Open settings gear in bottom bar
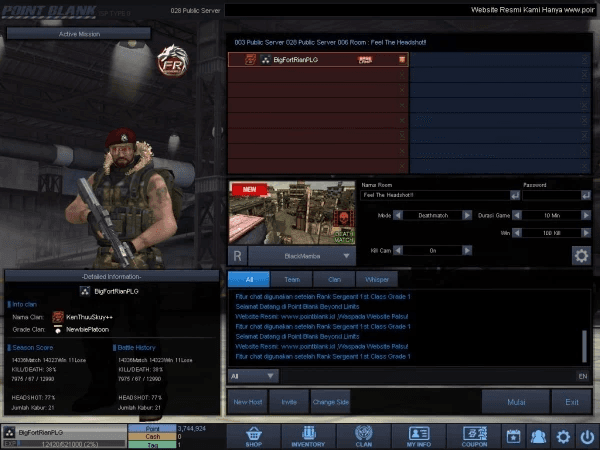Image resolution: width=600 pixels, height=450 pixels. tap(563, 437)
